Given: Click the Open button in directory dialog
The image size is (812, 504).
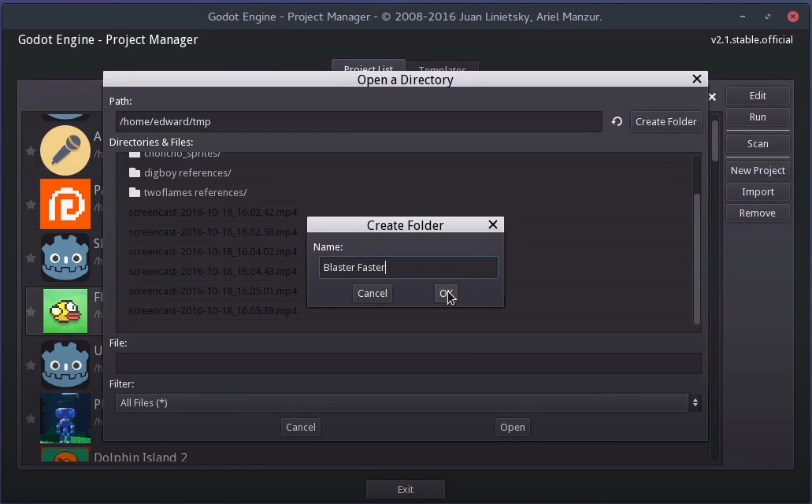Looking at the screenshot, I should click(x=512, y=428).
